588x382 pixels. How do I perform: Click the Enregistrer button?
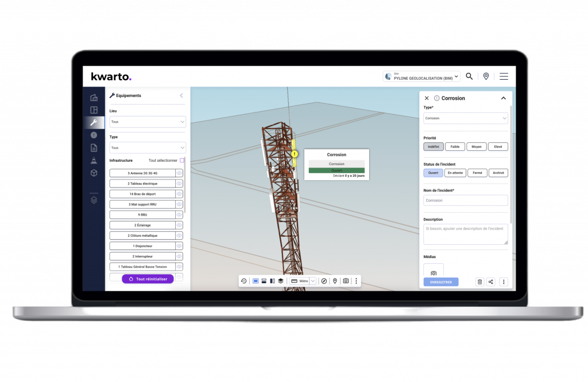(441, 282)
